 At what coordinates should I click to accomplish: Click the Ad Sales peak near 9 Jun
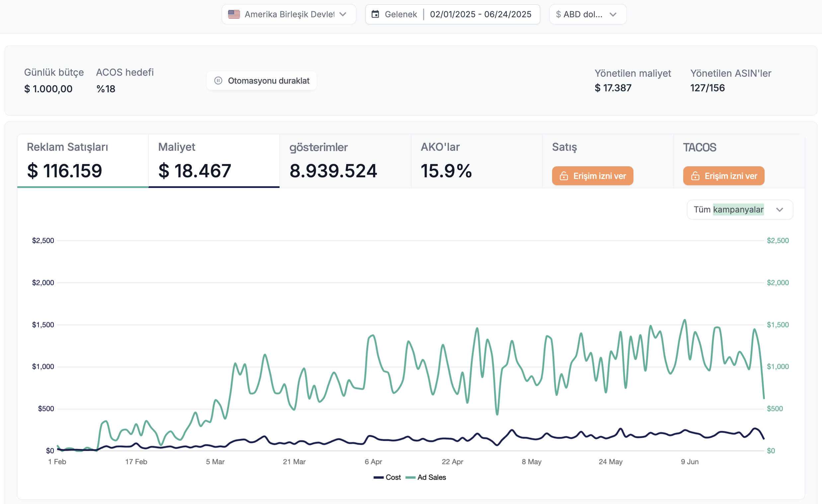(685, 320)
